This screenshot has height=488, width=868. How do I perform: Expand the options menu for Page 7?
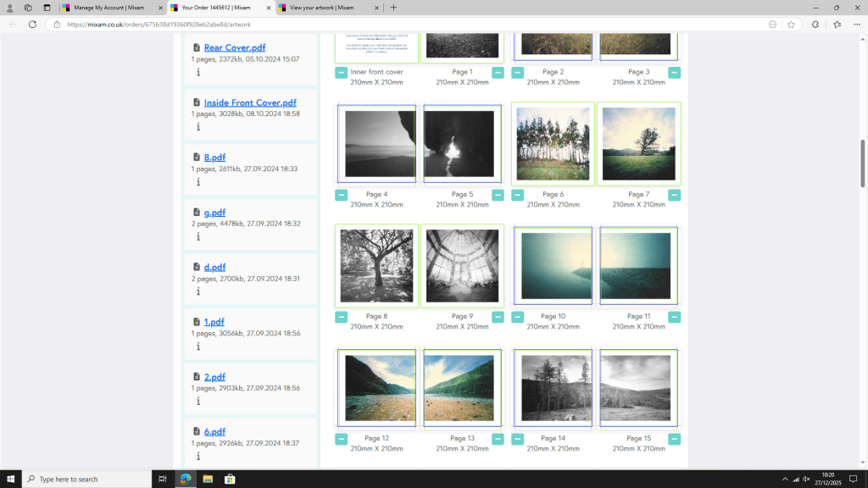[x=674, y=195]
